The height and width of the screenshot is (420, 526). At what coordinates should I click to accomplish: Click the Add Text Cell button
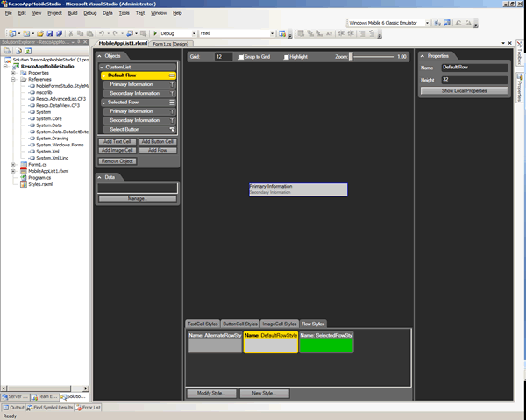(117, 141)
